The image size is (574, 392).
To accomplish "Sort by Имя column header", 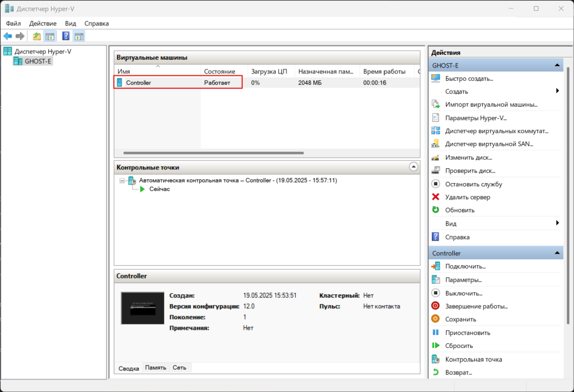I will pyautogui.click(x=157, y=71).
